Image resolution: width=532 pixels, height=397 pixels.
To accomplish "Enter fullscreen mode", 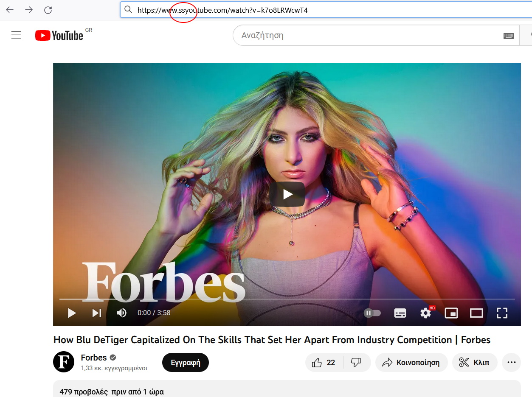I will point(502,313).
